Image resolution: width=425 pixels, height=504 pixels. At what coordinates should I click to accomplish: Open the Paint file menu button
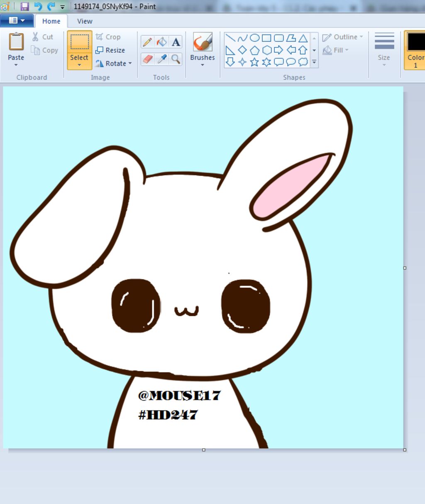17,20
